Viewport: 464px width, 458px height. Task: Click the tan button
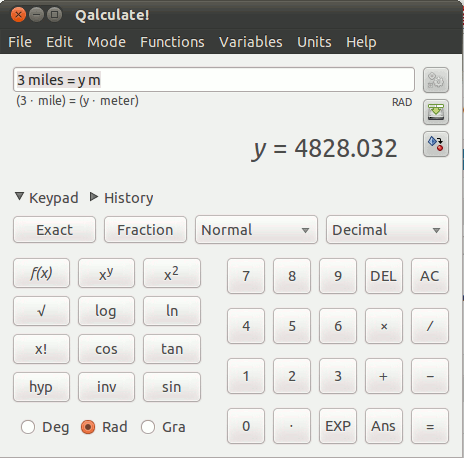point(172,349)
